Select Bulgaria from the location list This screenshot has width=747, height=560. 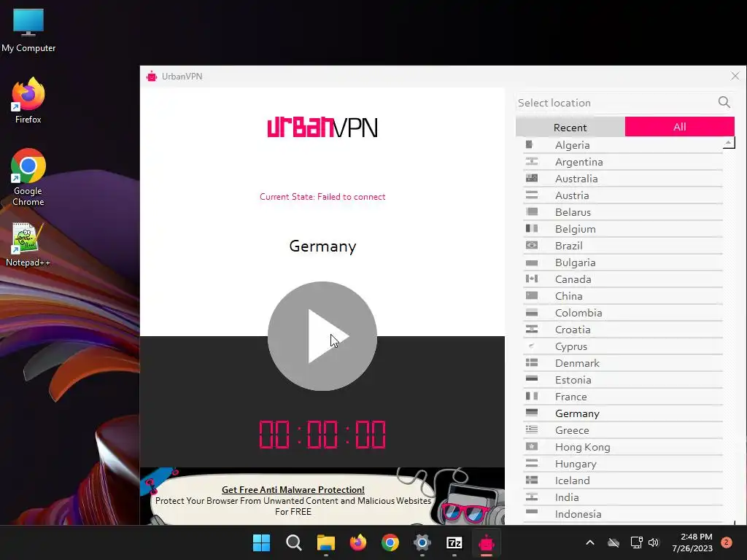tap(623, 262)
